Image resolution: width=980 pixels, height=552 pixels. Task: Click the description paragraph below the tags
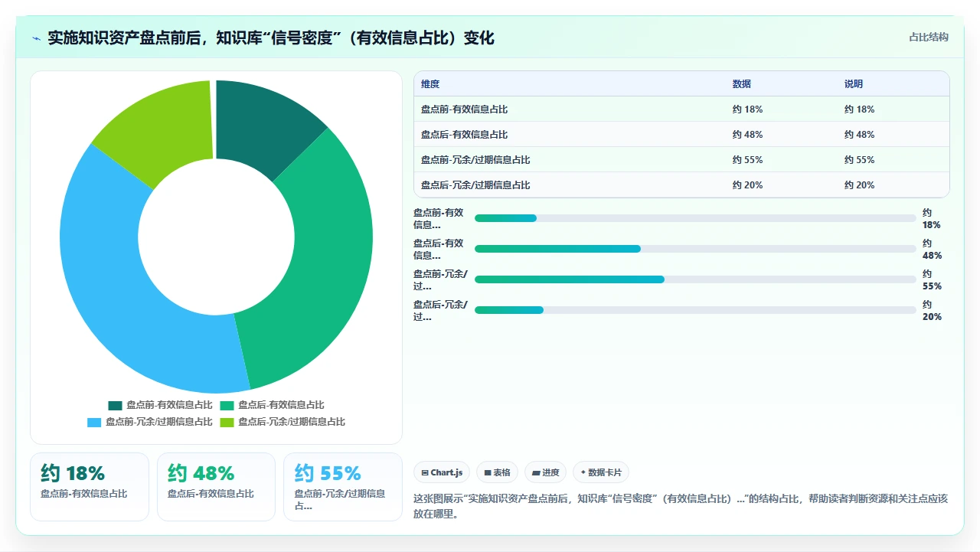pyautogui.click(x=681, y=506)
